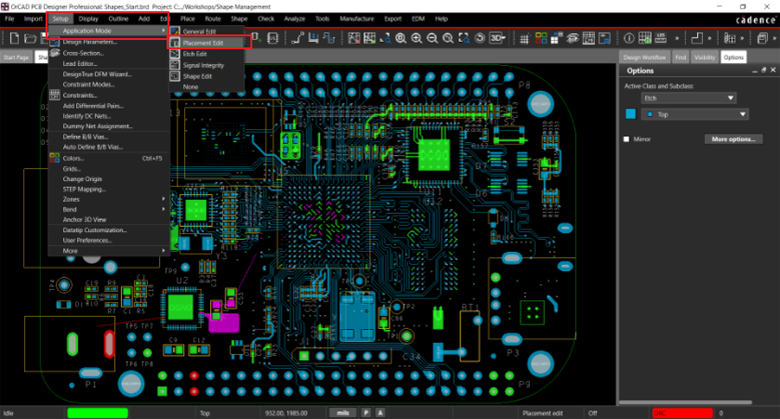This screenshot has width=780, height=419.
Task: Open the Top subclass dropdown
Action: pos(694,114)
